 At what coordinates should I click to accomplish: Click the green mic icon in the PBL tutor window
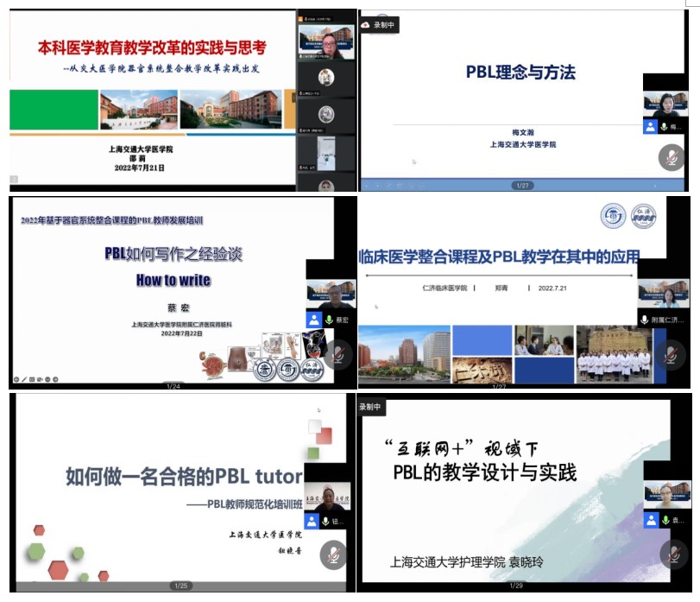325,522
